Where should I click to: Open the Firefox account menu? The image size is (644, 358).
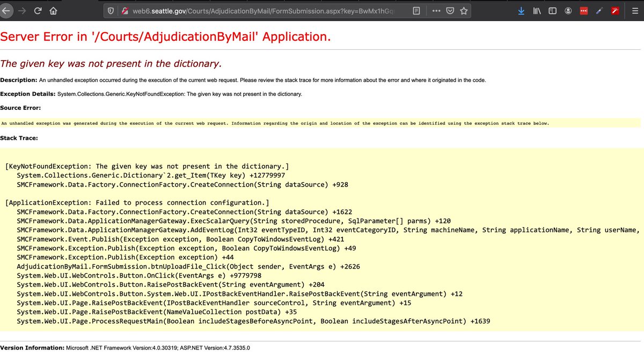click(x=568, y=11)
